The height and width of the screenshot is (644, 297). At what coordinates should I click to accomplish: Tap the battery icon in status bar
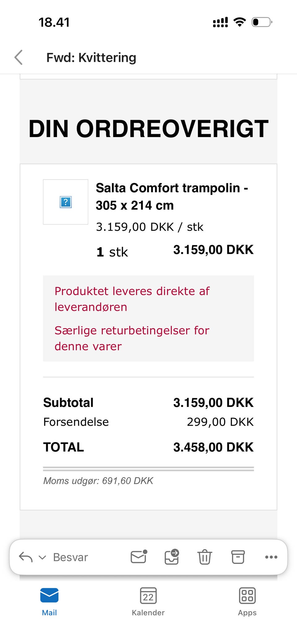coord(262,22)
